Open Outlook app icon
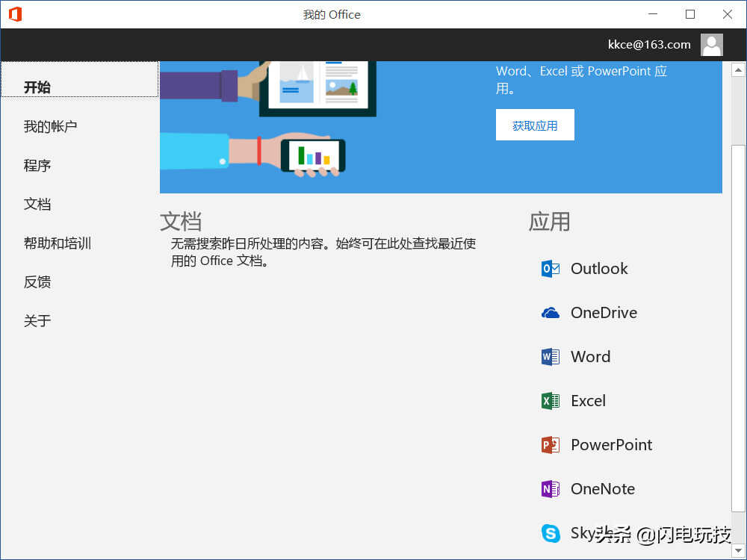Viewport: 747px width, 560px height. pos(551,269)
